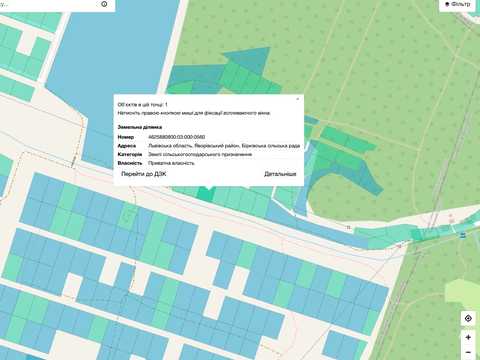The width and height of the screenshot is (480, 360).
Task: Click the Детальніше link in popup
Action: pos(280,174)
